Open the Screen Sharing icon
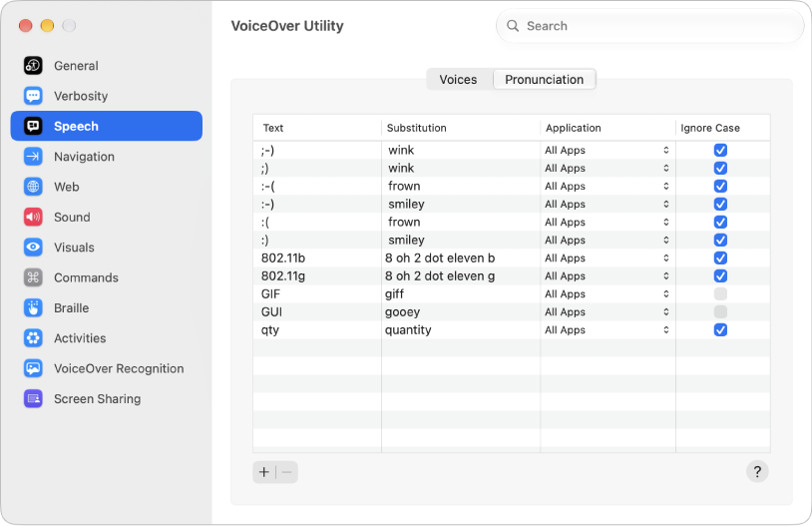The width and height of the screenshot is (812, 527). (33, 399)
